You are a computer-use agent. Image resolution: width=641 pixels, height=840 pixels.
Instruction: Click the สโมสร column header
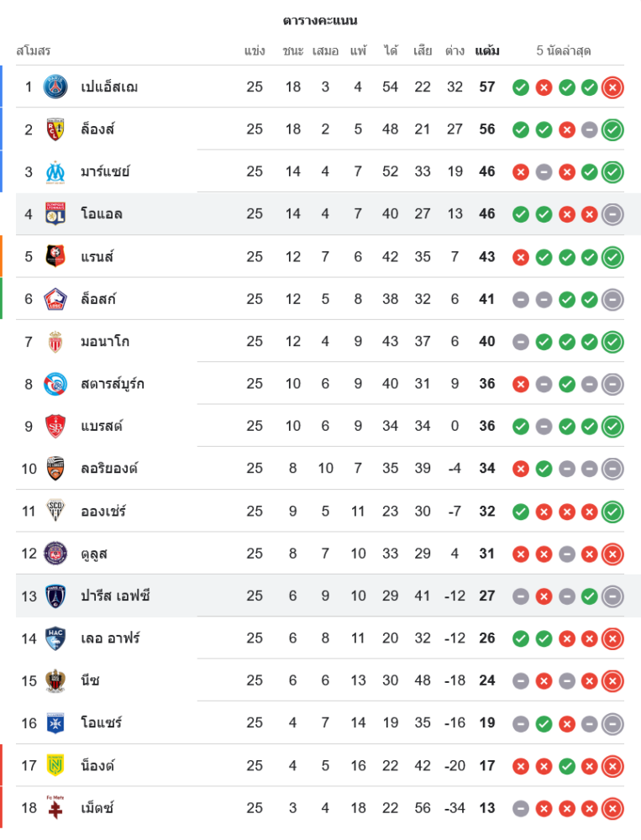[34, 50]
